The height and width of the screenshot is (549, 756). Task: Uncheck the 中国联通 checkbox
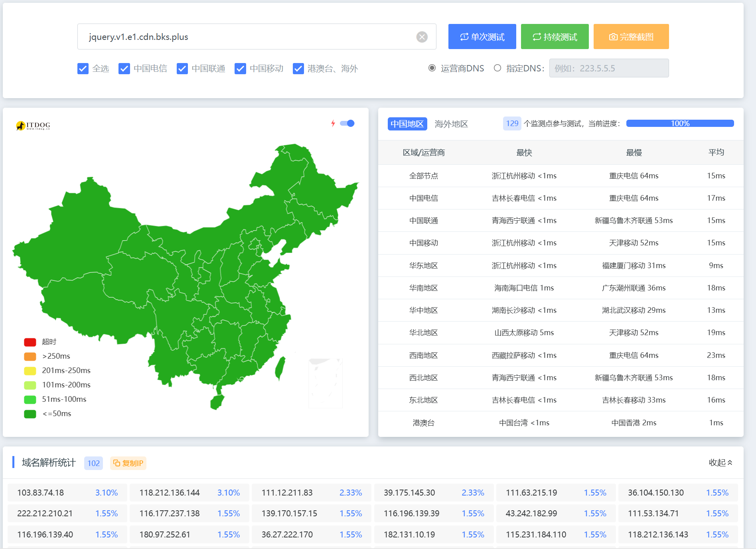click(182, 69)
